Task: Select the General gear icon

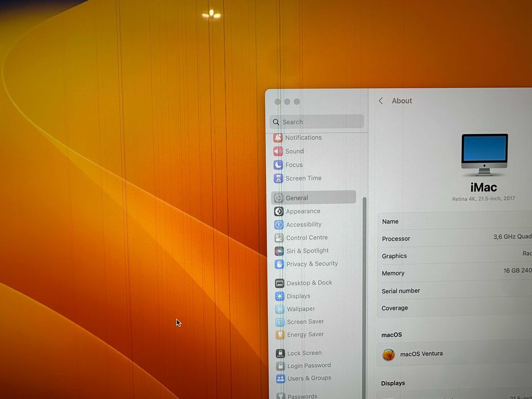Action: click(279, 198)
